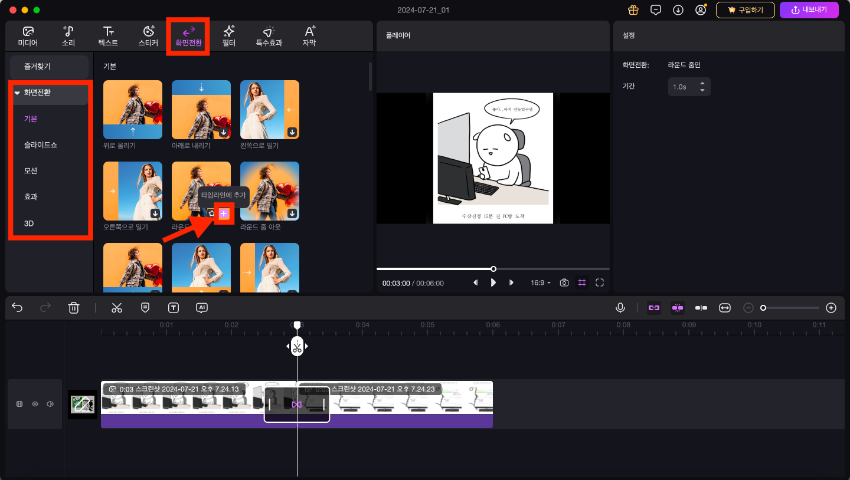Select the 위로 올리기 transition thumbnail
Viewport: 850px width, 480px height.
(133, 109)
